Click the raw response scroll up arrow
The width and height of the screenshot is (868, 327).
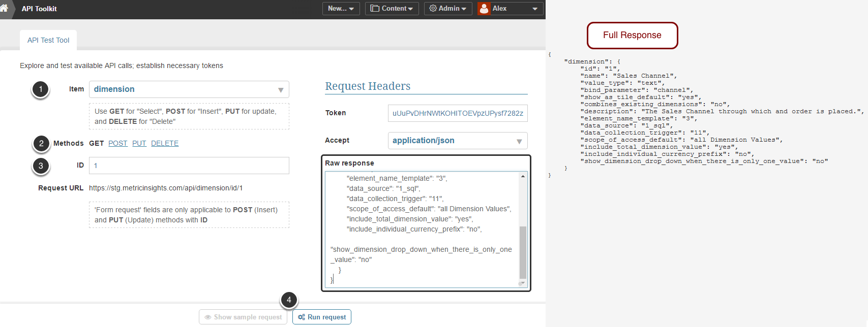(x=523, y=176)
